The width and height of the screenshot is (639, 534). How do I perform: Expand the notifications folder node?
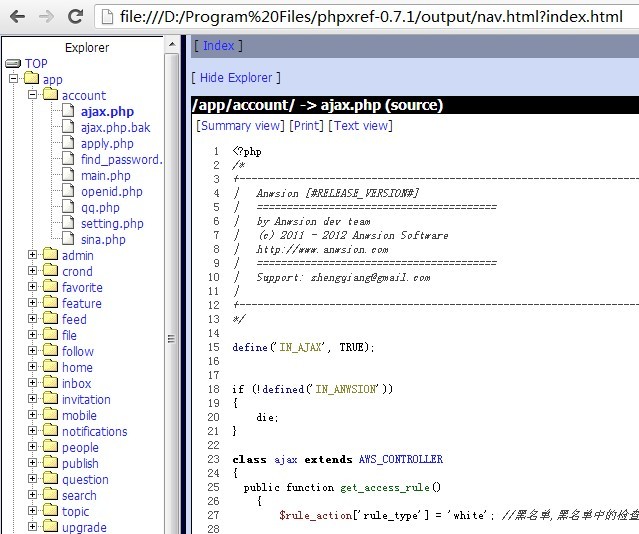coord(32,432)
